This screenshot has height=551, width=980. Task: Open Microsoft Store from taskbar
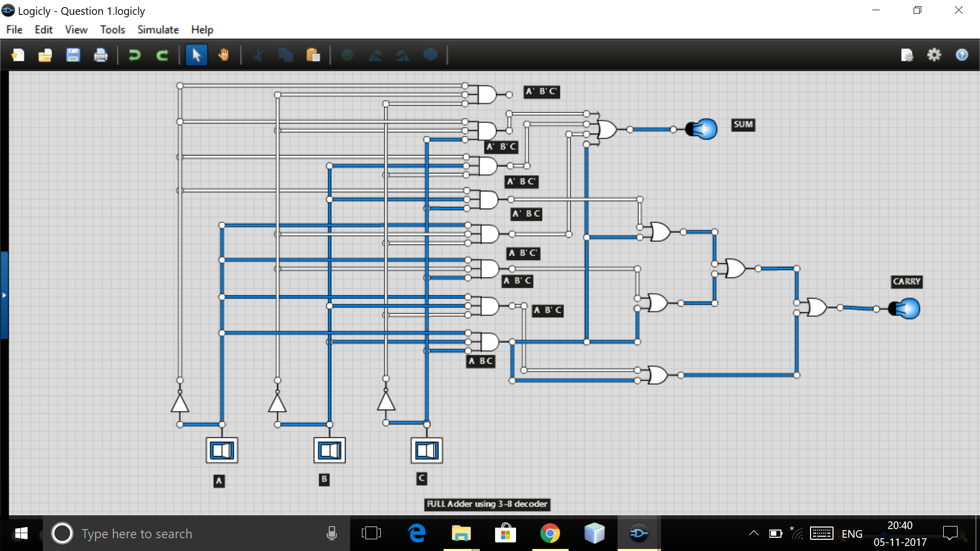pos(505,534)
